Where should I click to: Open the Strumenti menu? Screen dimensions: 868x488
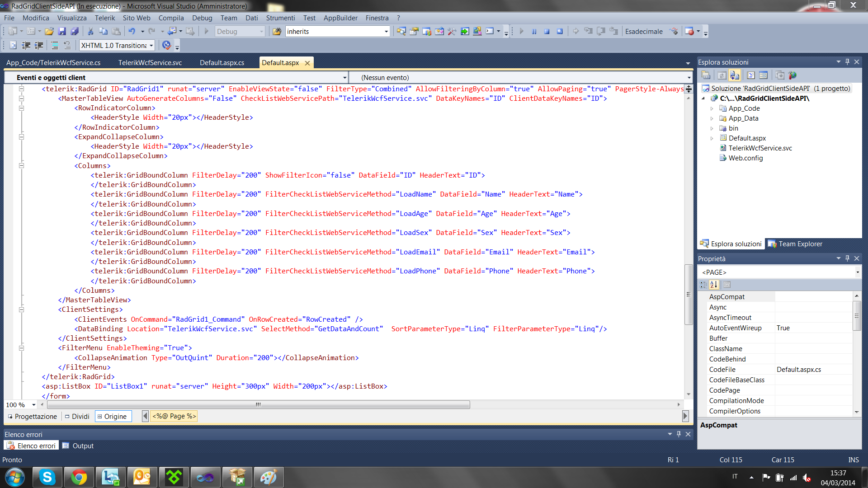click(280, 18)
